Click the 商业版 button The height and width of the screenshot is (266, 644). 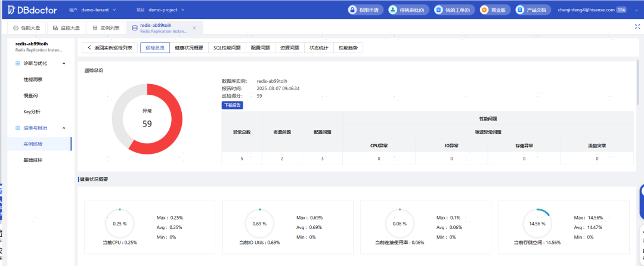pyautogui.click(x=495, y=10)
